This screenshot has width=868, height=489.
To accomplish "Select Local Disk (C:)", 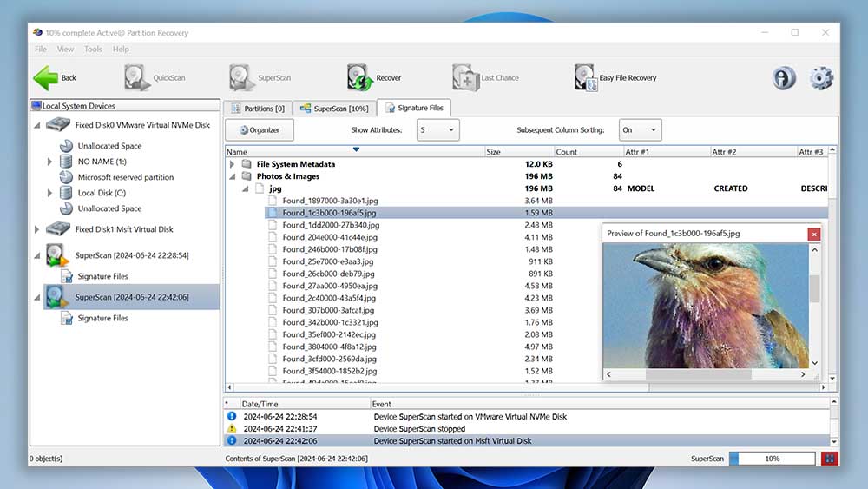I will click(x=102, y=193).
